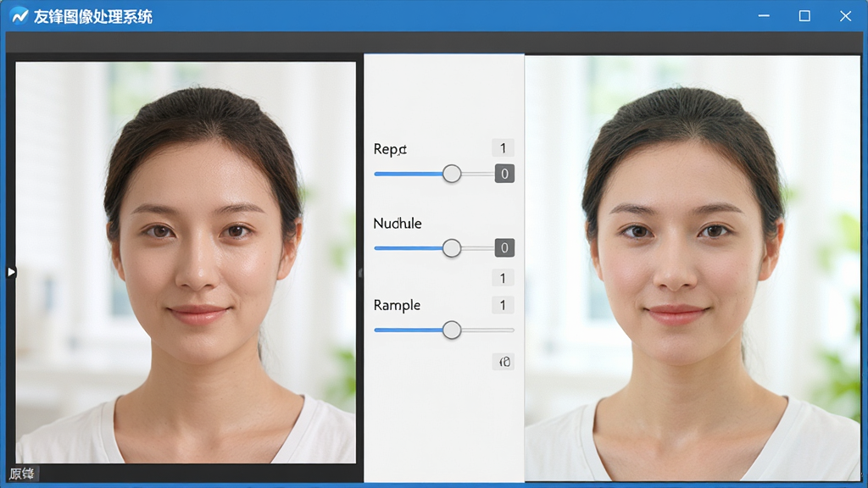The image size is (868, 488).
Task: Click the 0 box beside the Nudhule slider
Action: tap(504, 248)
